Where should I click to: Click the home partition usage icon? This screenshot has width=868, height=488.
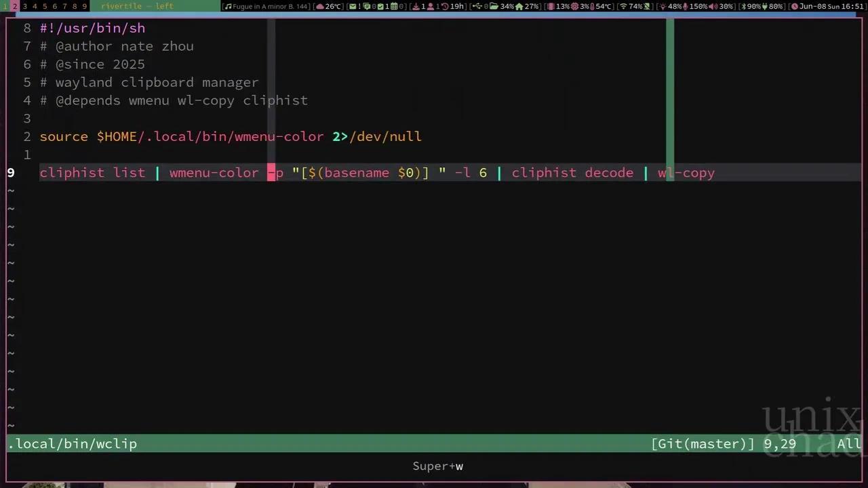[519, 6]
